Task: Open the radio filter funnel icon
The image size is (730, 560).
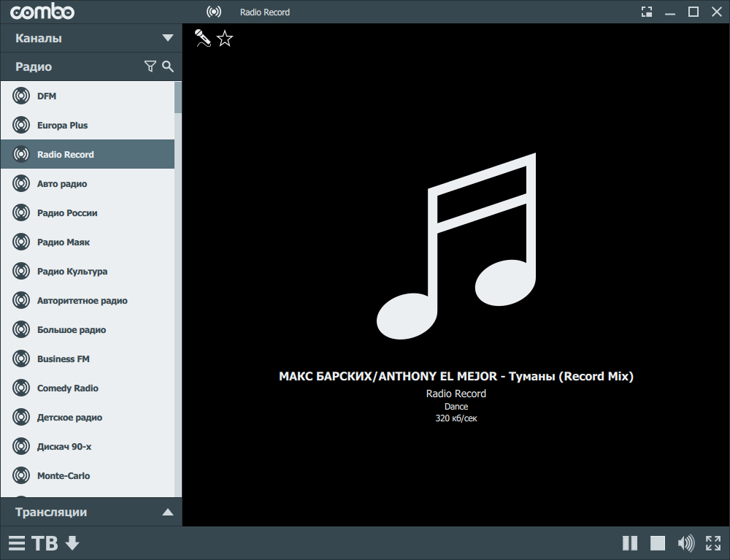Action: point(150,66)
